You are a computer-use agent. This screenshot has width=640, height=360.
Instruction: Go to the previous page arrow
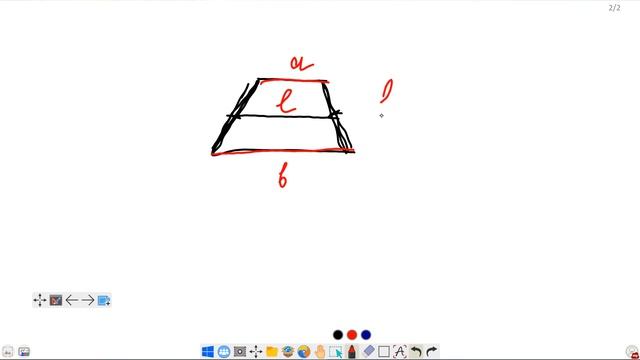(x=71, y=300)
